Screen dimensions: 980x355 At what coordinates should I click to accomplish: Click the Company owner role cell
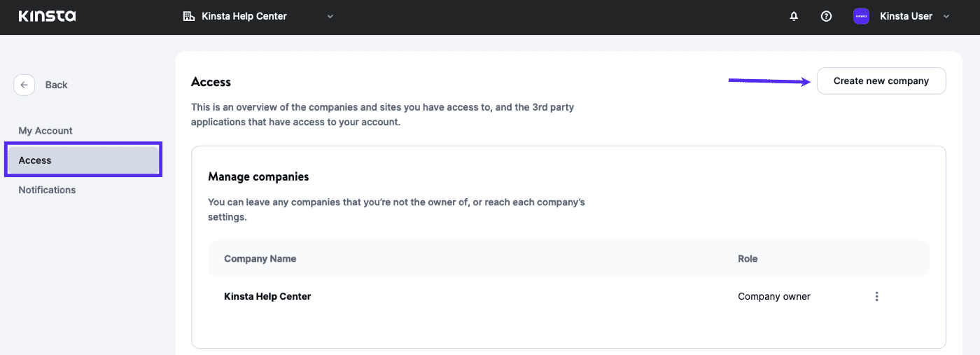point(773,296)
